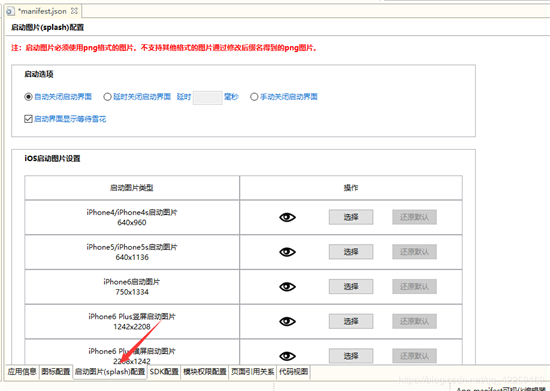Restore default for iPhone6 750x1334 row
The width and height of the screenshot is (550, 391).
414,286
